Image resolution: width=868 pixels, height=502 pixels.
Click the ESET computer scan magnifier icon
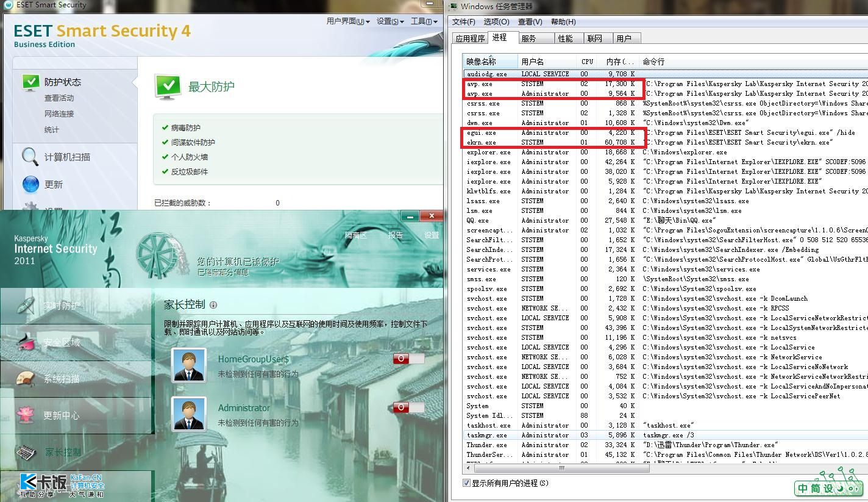pyautogui.click(x=30, y=157)
